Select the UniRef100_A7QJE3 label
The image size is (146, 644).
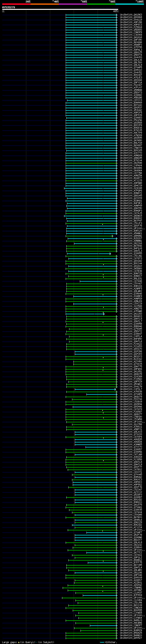(131, 77)
